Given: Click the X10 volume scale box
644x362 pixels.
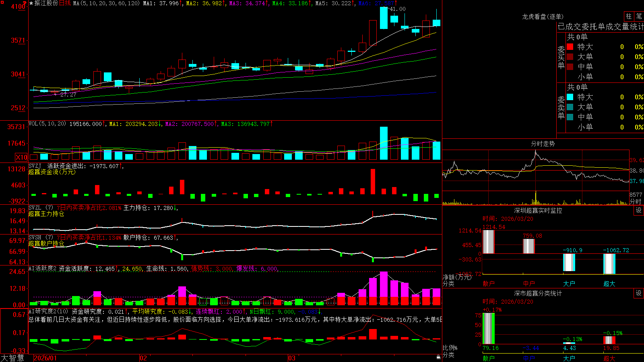Looking at the screenshot, I should 21,157.
